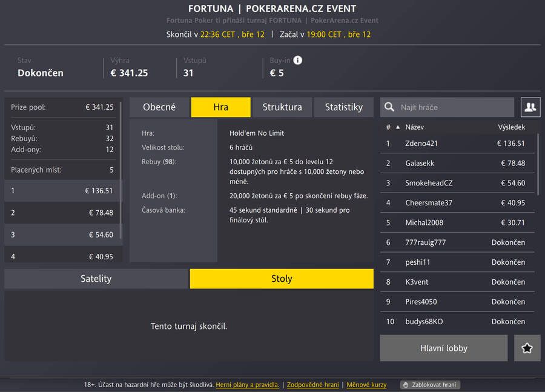Image resolution: width=545 pixels, height=392 pixels.
Task: Select player peshi11 row
Action: 457,262
